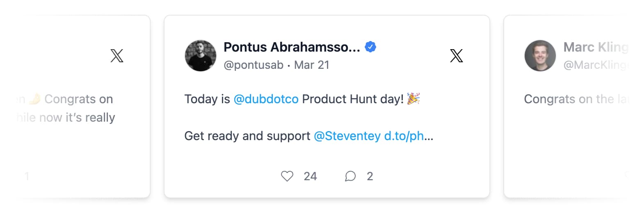Like the tweet using the heart icon
Image resolution: width=644 pixels, height=213 pixels.
[x=287, y=176]
